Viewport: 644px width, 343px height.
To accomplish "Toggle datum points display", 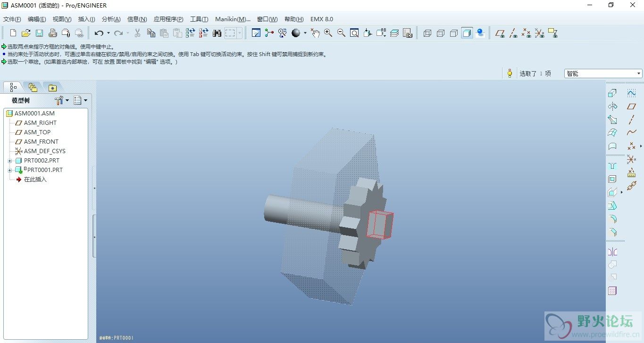I will pos(527,33).
